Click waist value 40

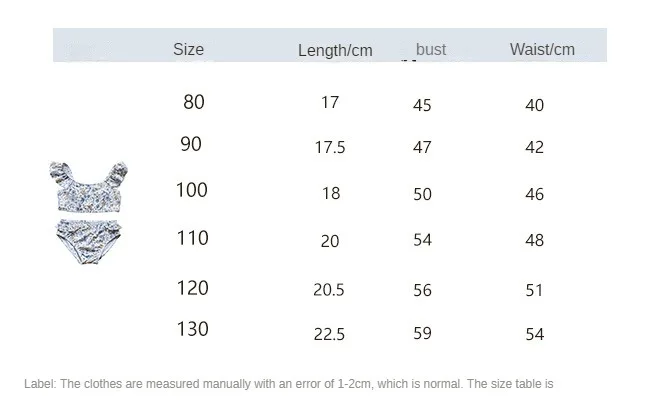tap(534, 105)
